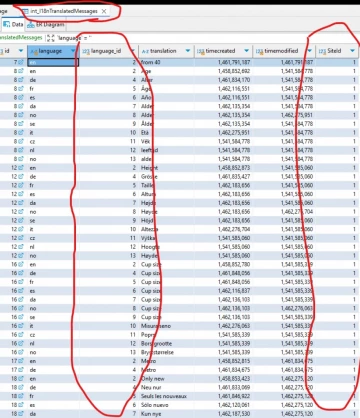Click the expand filter panel arrows icon

tap(51, 38)
